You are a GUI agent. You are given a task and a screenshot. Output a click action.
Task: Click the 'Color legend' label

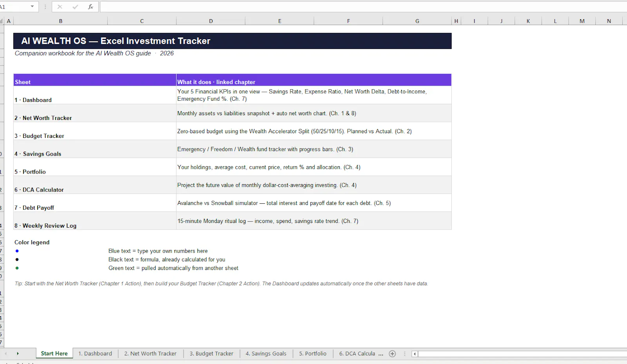point(32,243)
